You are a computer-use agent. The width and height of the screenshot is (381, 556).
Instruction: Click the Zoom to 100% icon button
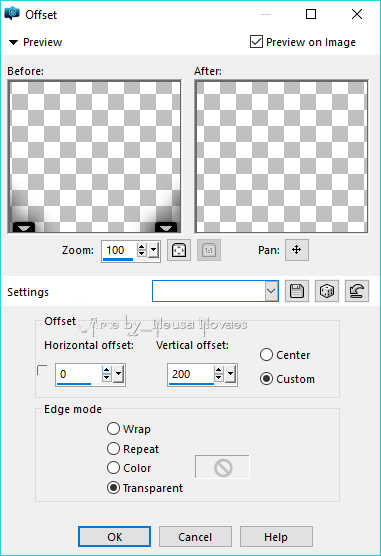(209, 250)
